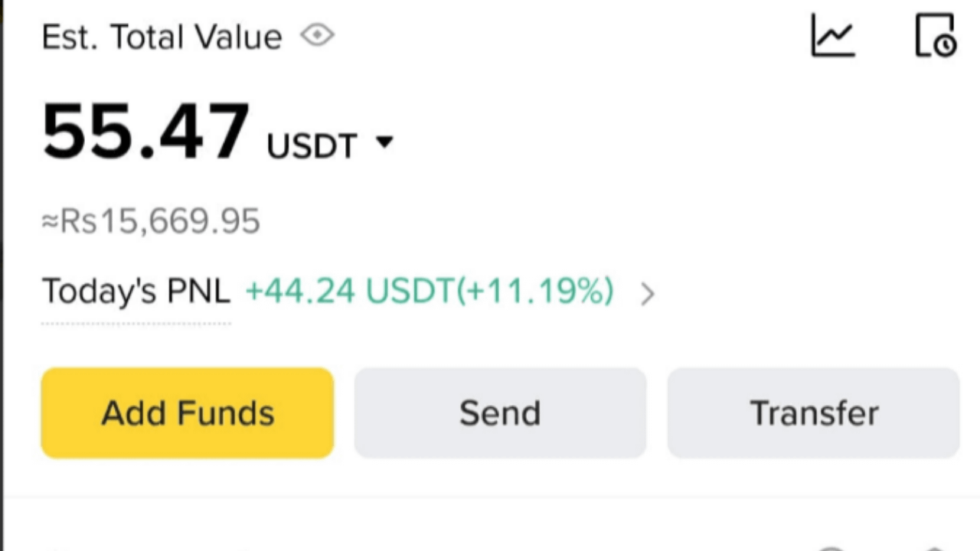Tap the Transfer button
This screenshot has width=980, height=551.
pos(813,413)
